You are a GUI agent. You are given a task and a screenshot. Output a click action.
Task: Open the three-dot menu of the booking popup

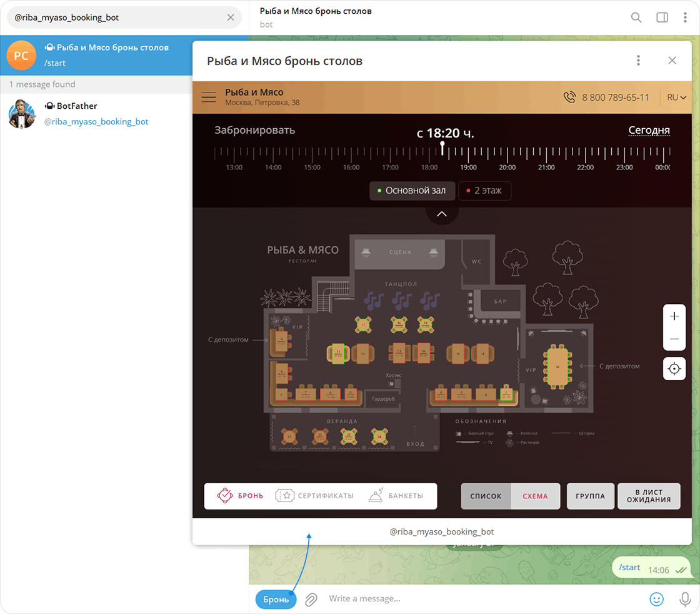point(638,61)
